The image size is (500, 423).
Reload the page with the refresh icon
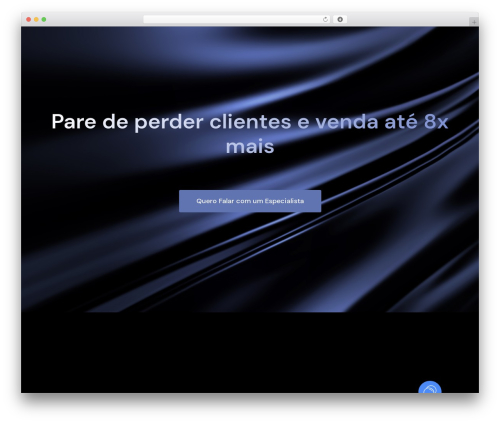[x=325, y=20]
